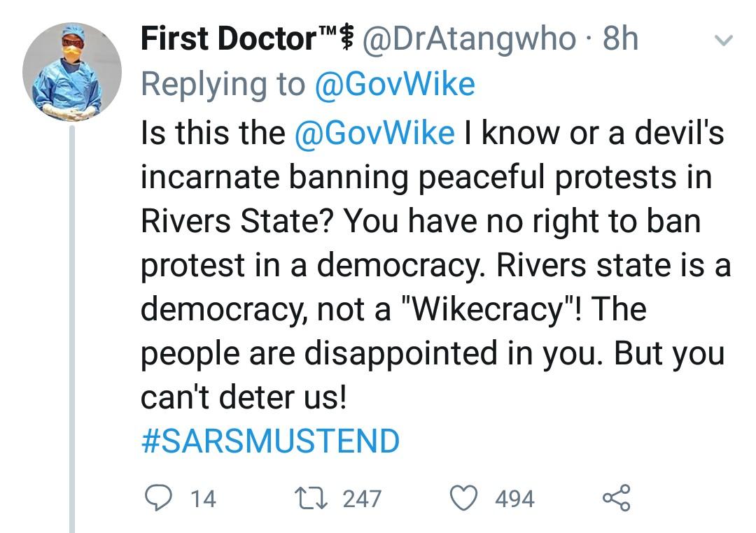
Task: Open the share icon options
Action: coord(617,498)
